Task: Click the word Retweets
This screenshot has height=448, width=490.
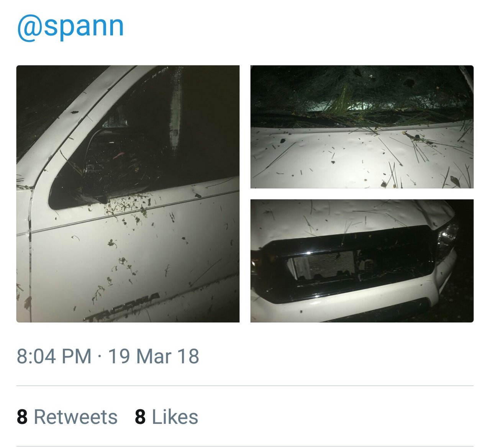Action: (x=76, y=417)
